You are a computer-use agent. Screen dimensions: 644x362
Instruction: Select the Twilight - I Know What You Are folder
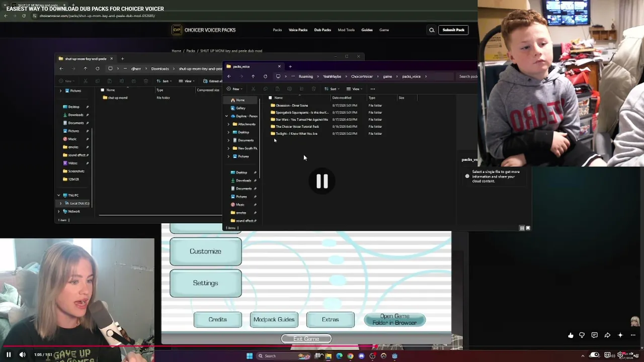pyautogui.click(x=296, y=134)
